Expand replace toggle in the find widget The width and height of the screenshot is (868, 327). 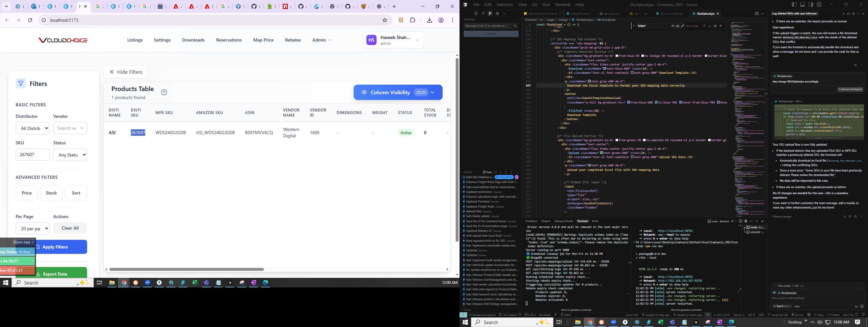pyautogui.click(x=633, y=26)
